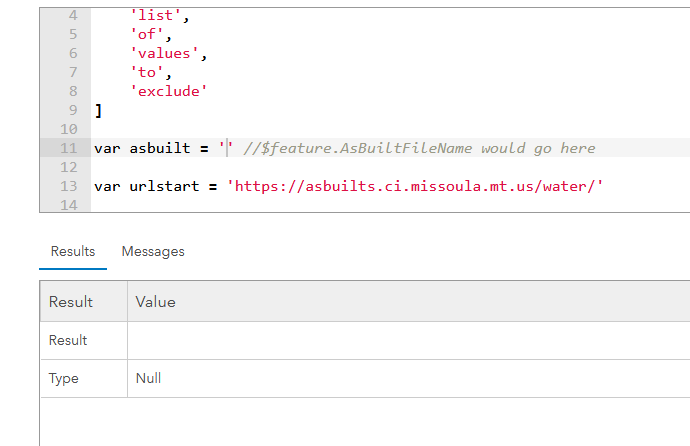Click the Type row label

click(63, 378)
